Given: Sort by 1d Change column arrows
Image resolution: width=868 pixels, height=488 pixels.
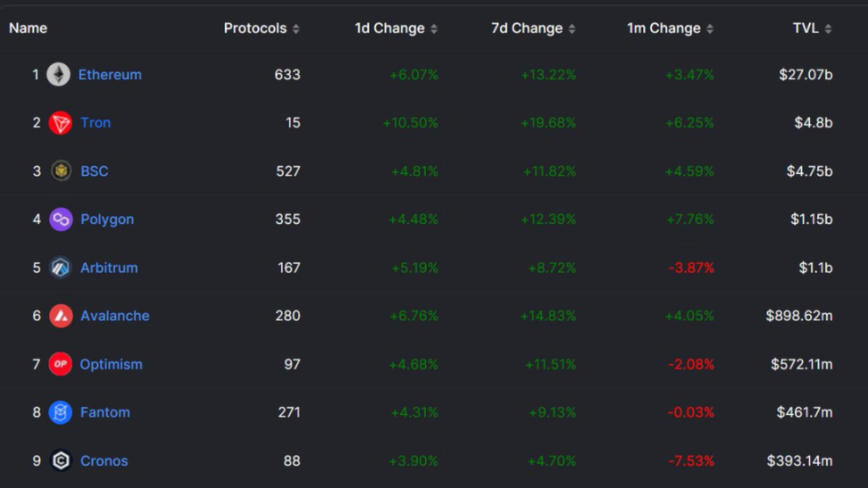Looking at the screenshot, I should [434, 29].
